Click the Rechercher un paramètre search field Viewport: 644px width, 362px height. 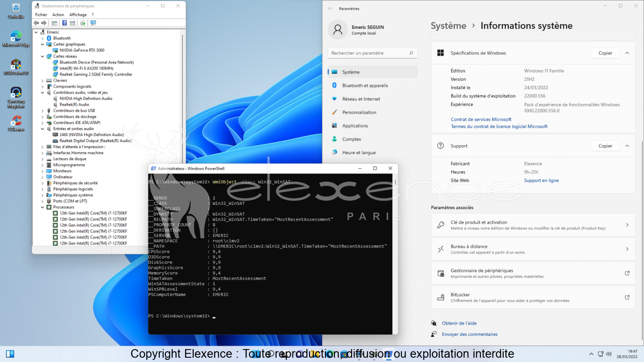[372, 53]
